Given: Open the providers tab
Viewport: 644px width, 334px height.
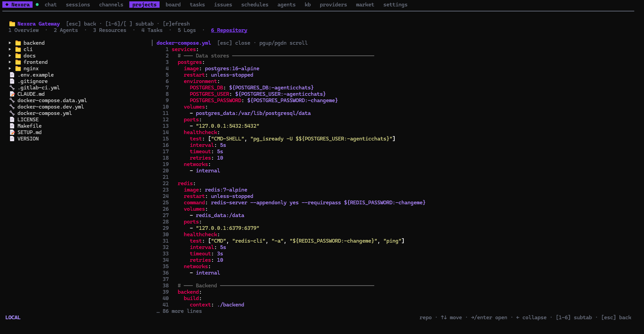Looking at the screenshot, I should (333, 5).
